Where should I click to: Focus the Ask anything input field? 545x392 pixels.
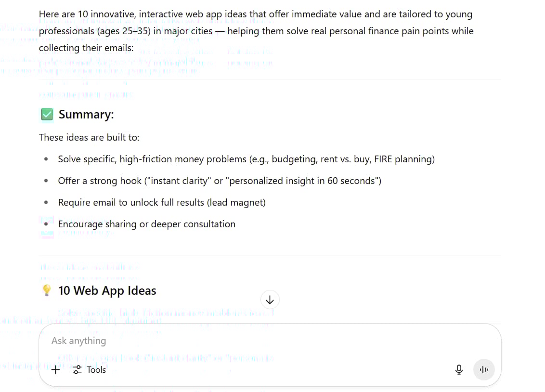270,340
